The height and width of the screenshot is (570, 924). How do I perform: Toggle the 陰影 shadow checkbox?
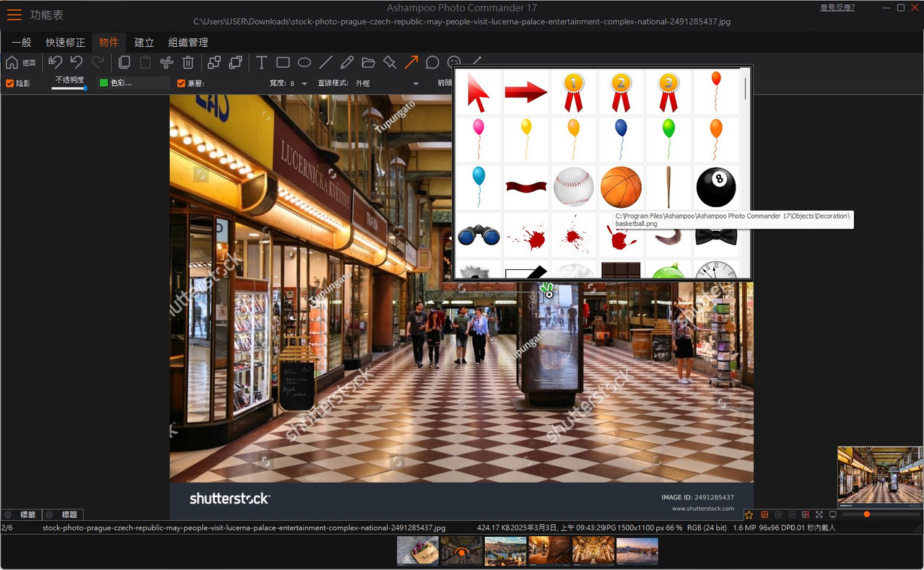click(x=10, y=84)
